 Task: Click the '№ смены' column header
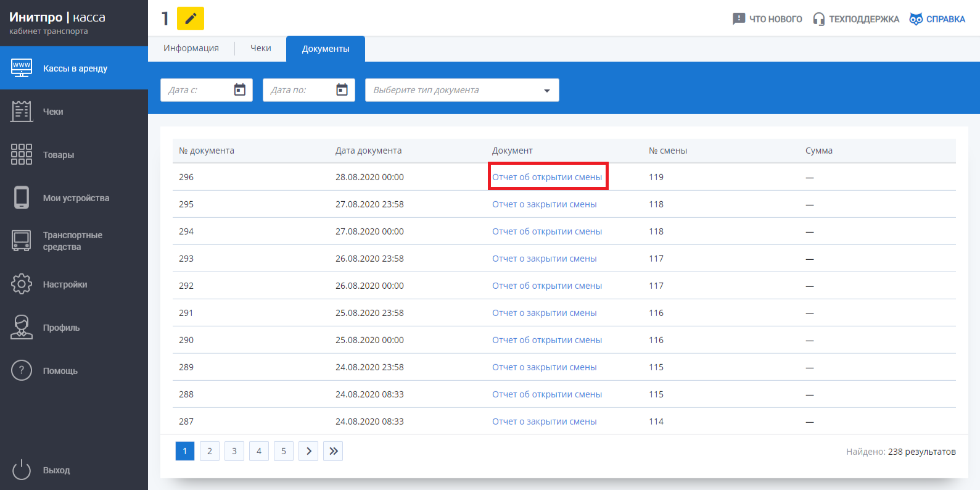668,151
